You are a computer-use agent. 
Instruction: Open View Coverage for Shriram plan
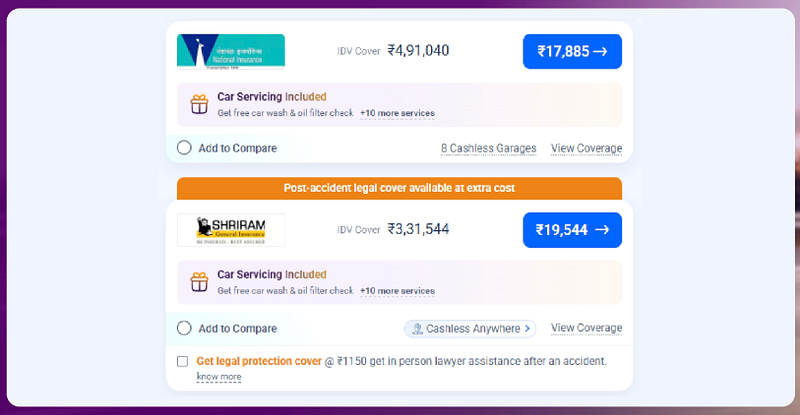[x=586, y=328]
